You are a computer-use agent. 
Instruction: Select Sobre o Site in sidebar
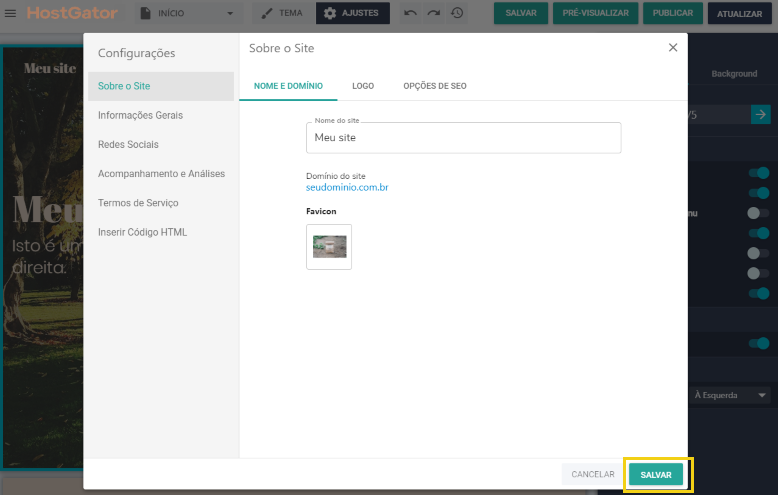pyautogui.click(x=161, y=86)
